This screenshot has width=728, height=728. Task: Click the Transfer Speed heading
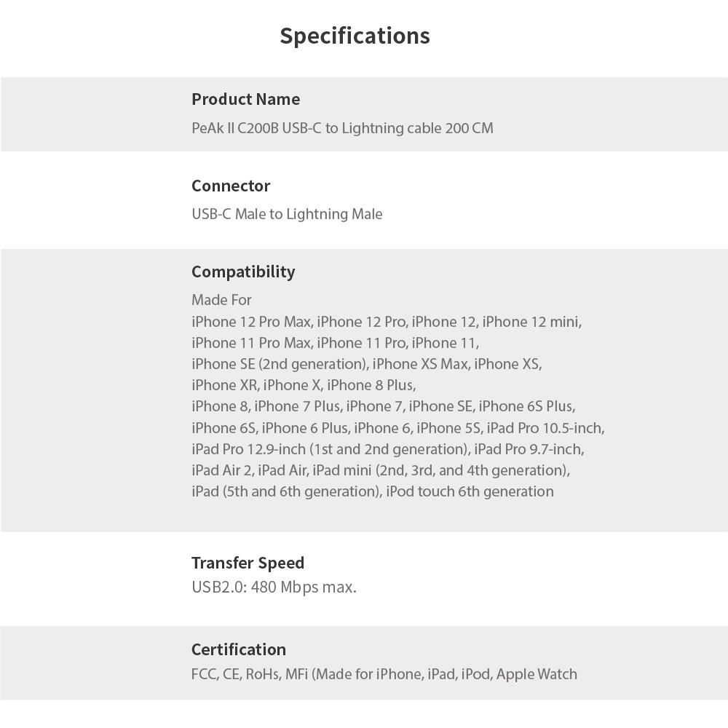click(248, 563)
